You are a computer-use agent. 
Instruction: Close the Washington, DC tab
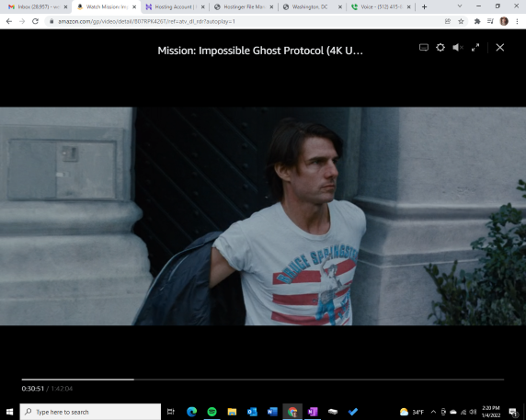pyautogui.click(x=340, y=7)
